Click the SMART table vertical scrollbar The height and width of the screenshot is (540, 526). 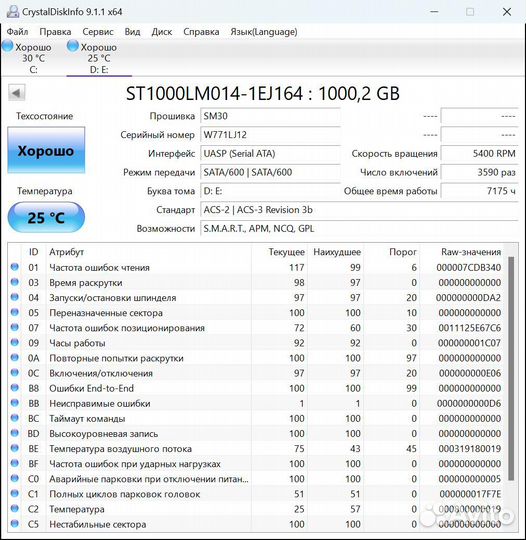tap(511, 368)
